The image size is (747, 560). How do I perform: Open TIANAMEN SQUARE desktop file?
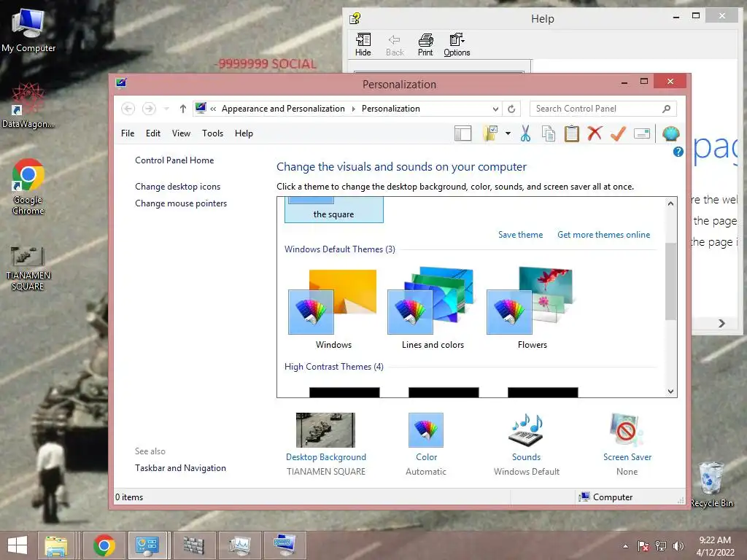tap(28, 268)
